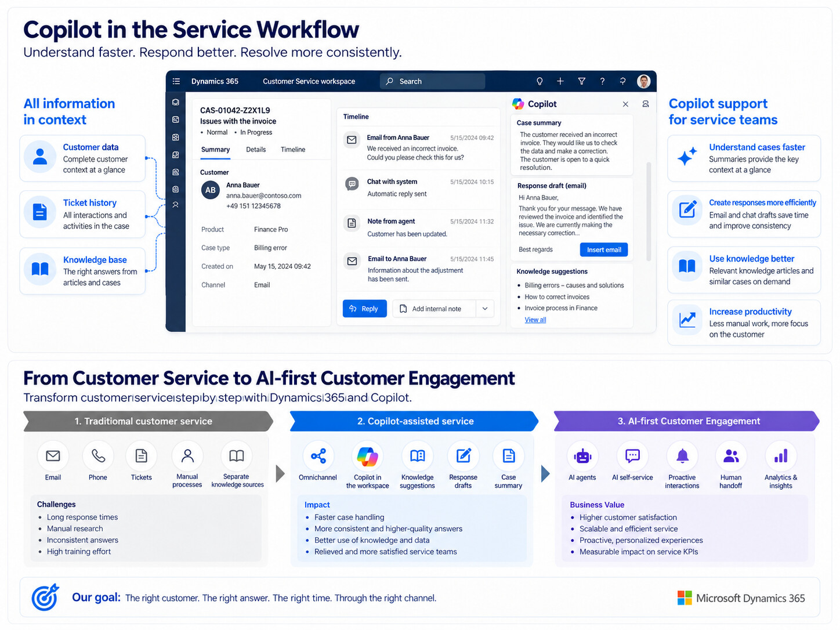
Task: Click the Understand cases faster sparkle icon
Action: pos(687,157)
